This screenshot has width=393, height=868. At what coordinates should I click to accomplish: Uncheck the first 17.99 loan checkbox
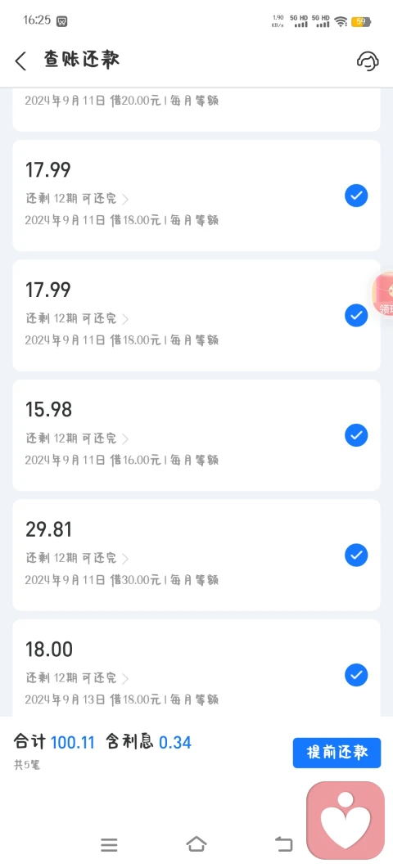point(356,196)
